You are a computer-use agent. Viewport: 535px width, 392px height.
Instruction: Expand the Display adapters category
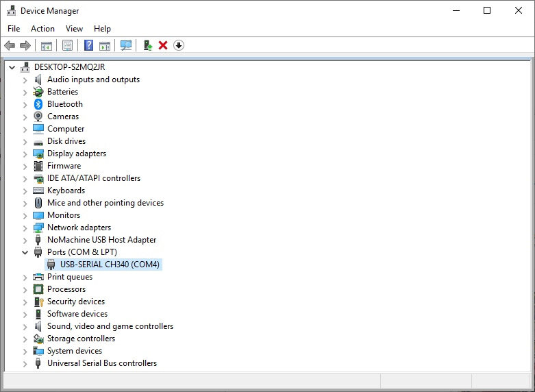click(x=25, y=154)
